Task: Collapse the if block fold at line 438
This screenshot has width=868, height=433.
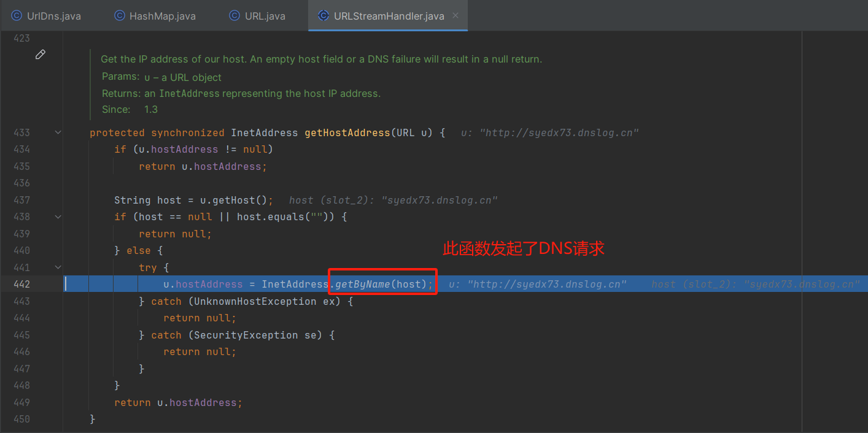Action: tap(58, 216)
